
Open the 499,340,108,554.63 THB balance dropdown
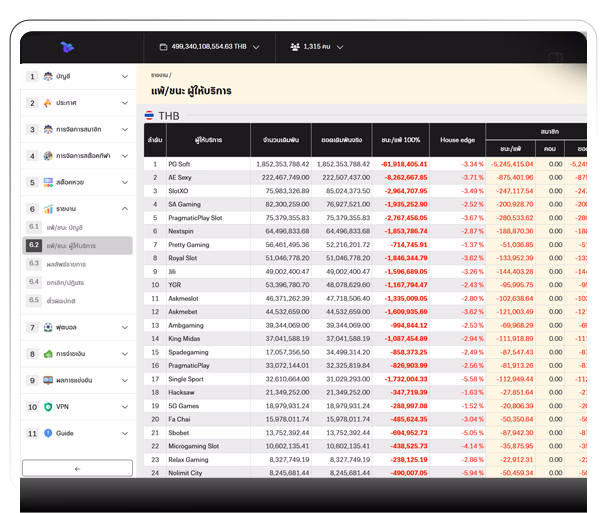(x=209, y=47)
